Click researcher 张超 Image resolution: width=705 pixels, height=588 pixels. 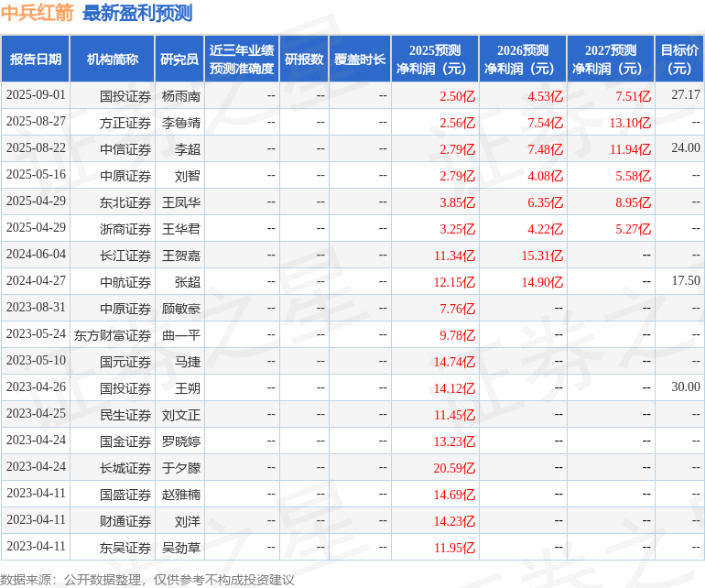point(188,282)
